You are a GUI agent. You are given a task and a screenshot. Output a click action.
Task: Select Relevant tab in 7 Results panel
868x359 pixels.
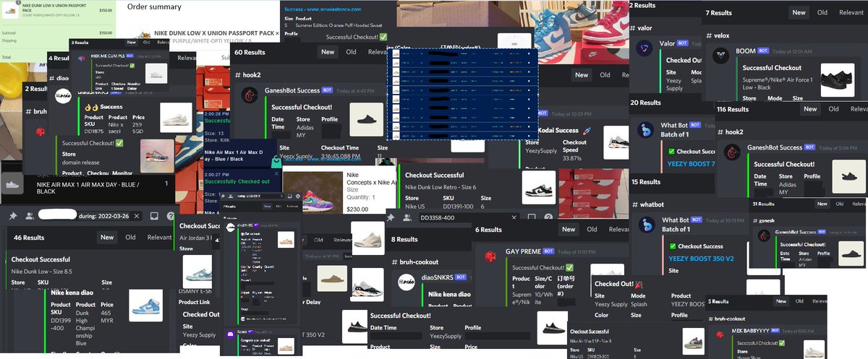[851, 12]
